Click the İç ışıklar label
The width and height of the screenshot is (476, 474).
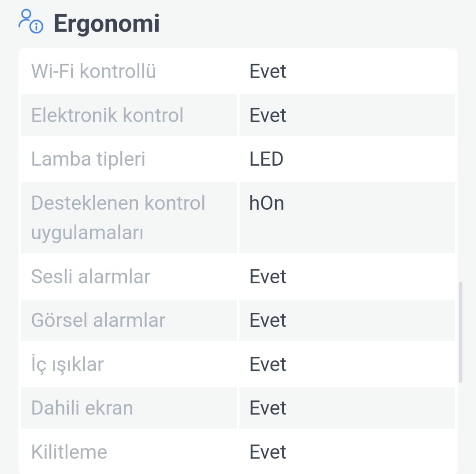point(67,364)
